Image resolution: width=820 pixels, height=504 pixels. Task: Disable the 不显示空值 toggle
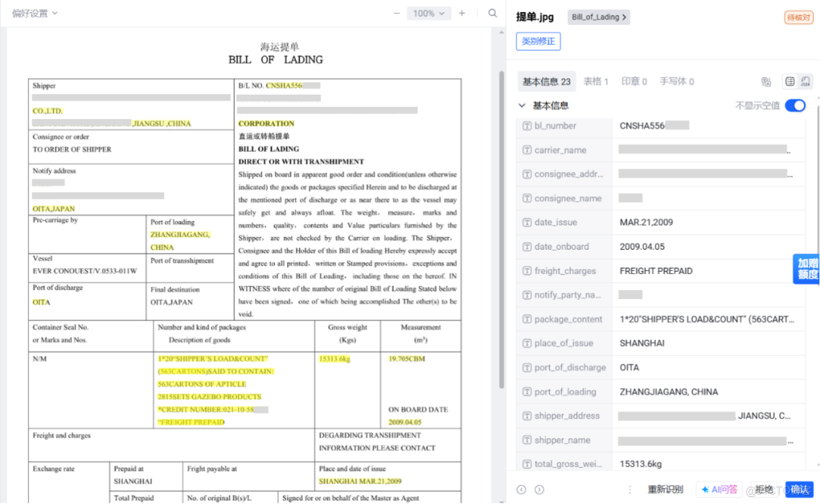(795, 106)
